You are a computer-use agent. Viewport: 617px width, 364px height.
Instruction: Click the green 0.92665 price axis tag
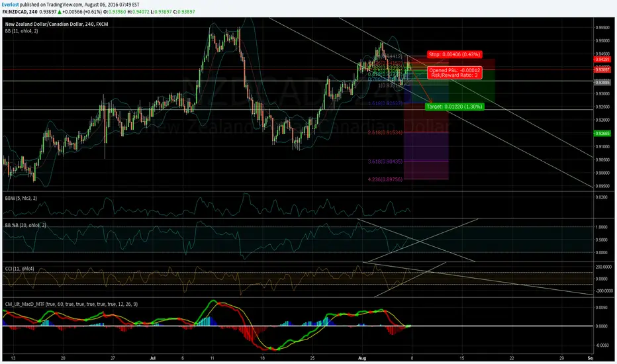602,134
